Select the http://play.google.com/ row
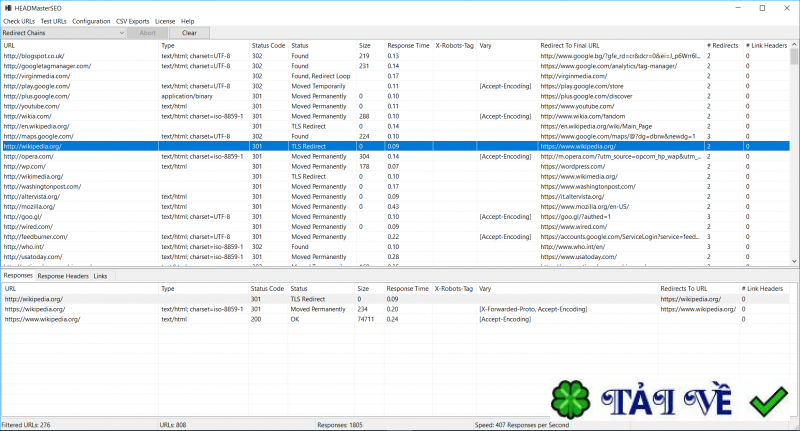The height and width of the screenshot is (431, 800). 395,86
